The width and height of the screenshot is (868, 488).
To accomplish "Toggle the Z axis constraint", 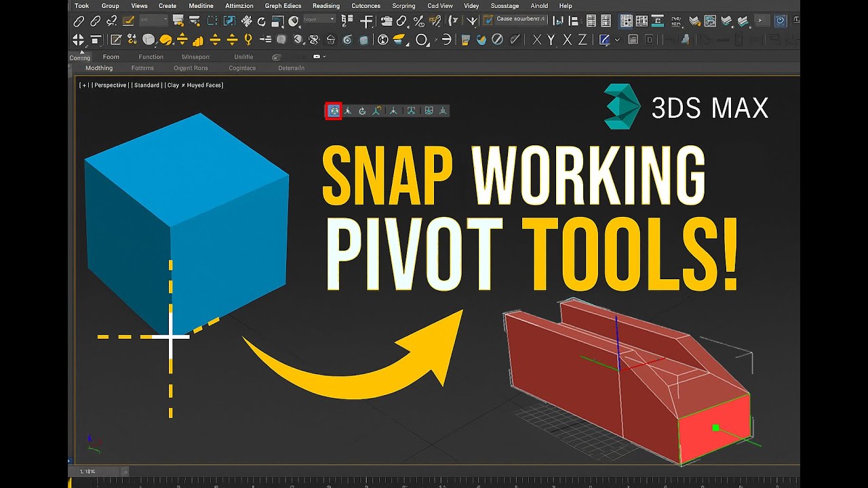I will [583, 39].
